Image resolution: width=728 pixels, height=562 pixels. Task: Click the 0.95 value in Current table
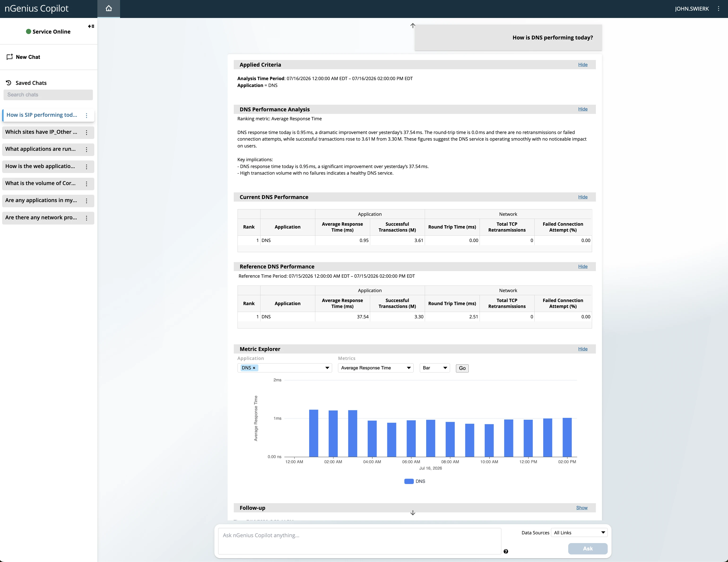tap(364, 240)
